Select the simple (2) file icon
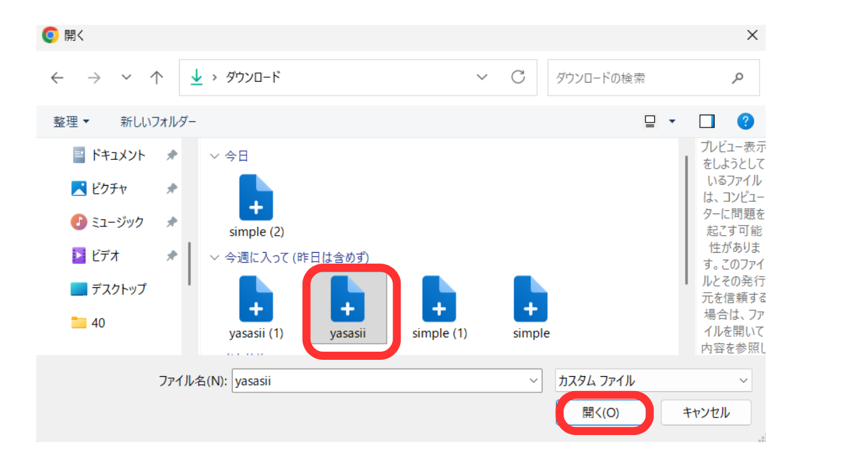868x454 pixels. tap(256, 198)
